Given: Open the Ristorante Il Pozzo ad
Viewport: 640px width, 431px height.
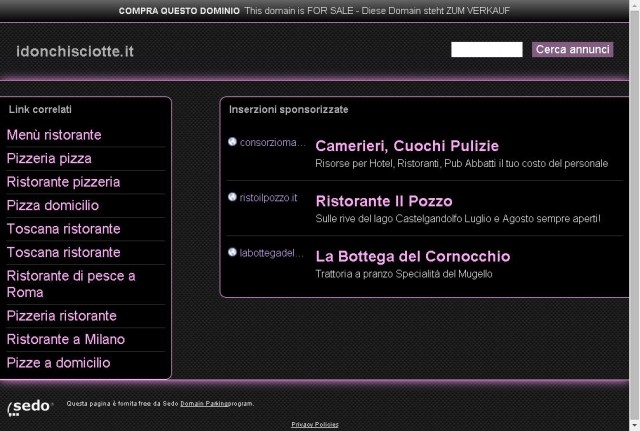Looking at the screenshot, I should point(384,201).
